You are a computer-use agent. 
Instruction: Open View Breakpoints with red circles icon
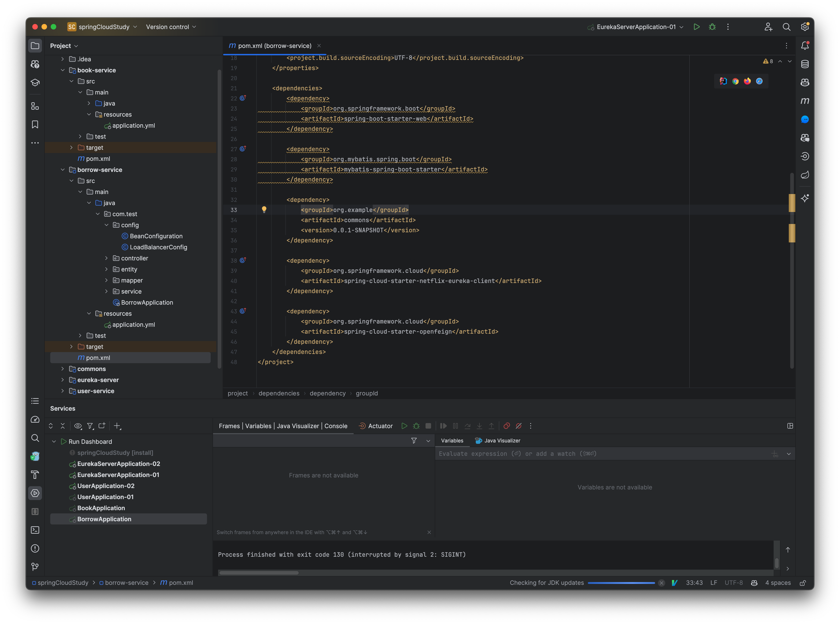tap(507, 426)
